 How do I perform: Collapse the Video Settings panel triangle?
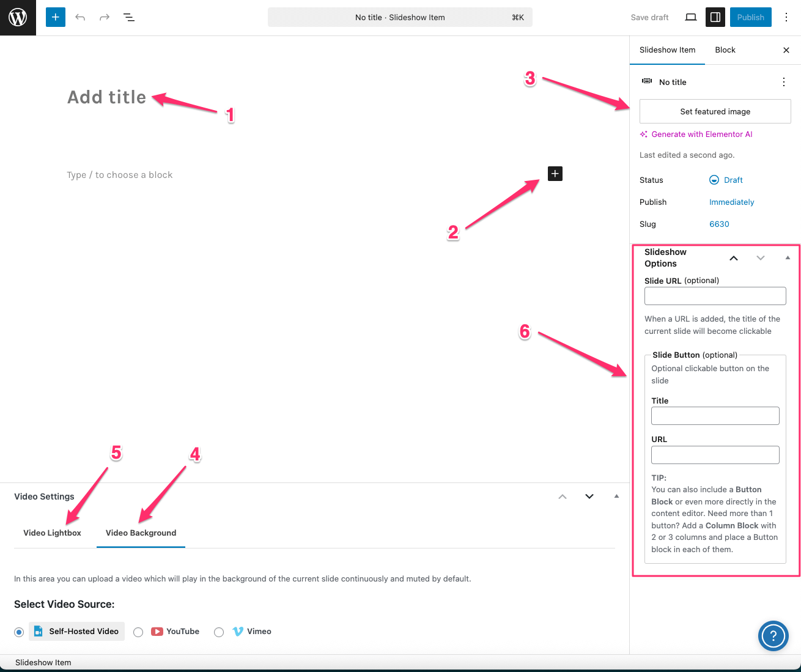(x=616, y=497)
